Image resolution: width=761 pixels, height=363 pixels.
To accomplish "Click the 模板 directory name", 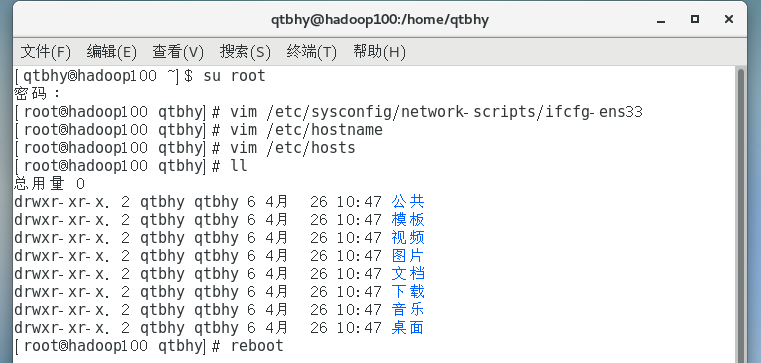I will (x=408, y=220).
